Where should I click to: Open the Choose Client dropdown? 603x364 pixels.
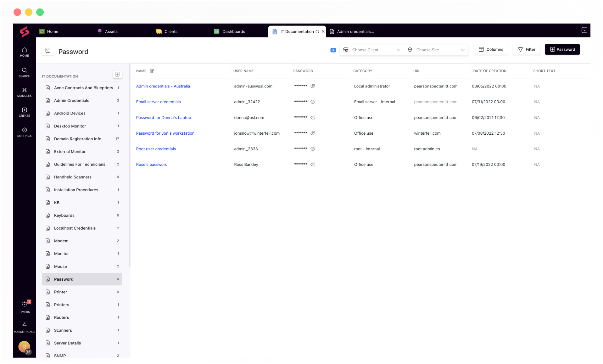371,50
